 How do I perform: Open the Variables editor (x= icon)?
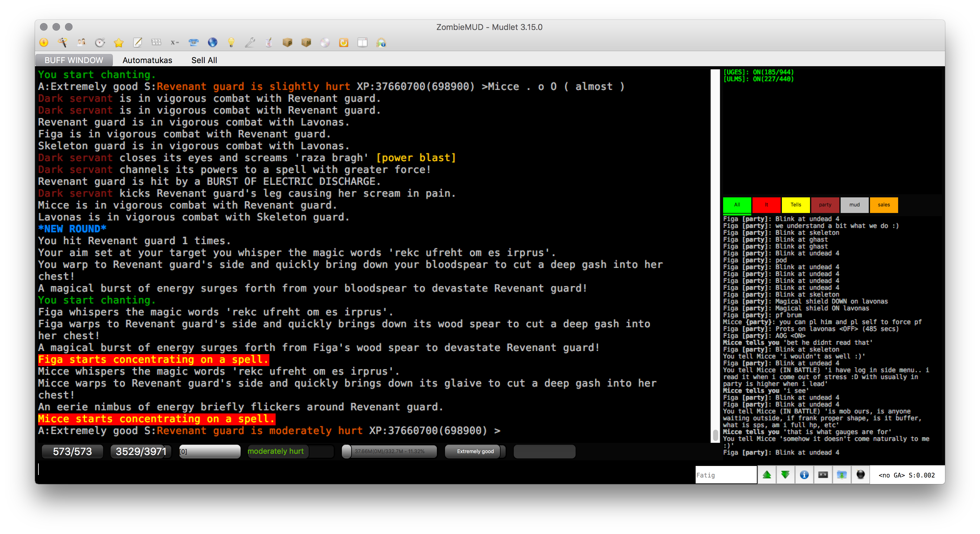pos(175,42)
